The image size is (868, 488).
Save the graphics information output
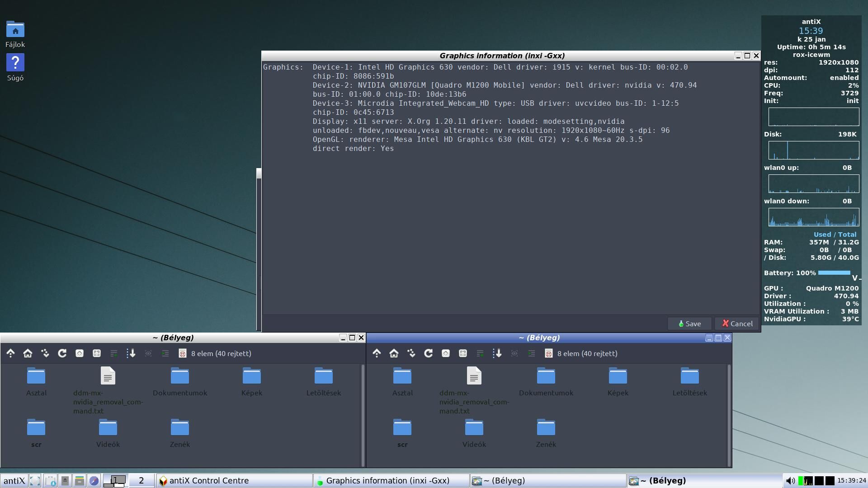[x=689, y=324]
